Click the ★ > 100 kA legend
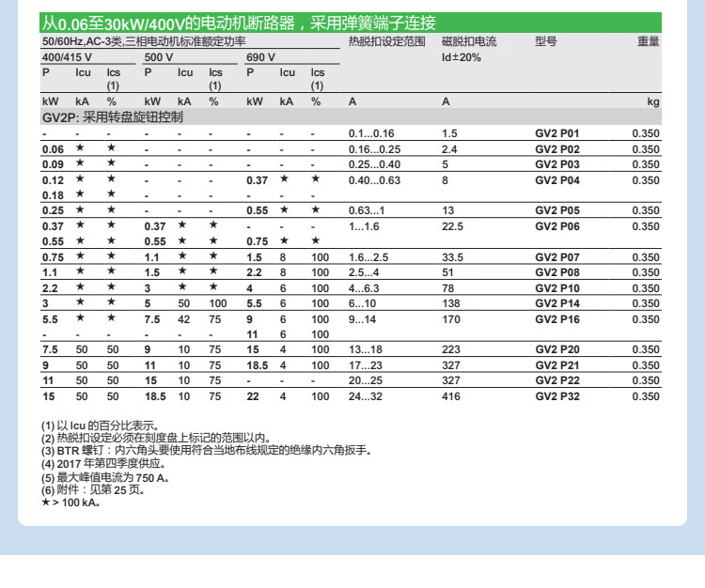The image size is (705, 588). pos(70,503)
